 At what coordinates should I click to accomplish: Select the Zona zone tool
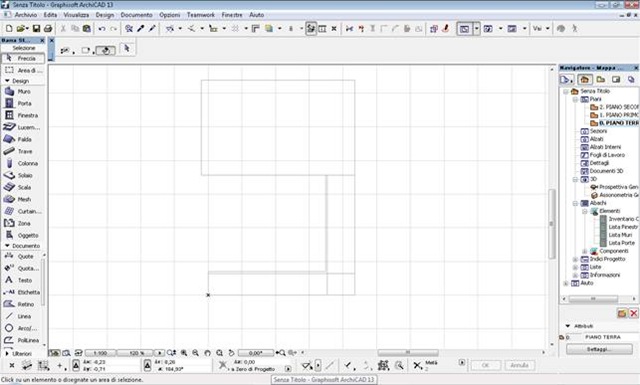point(23,223)
